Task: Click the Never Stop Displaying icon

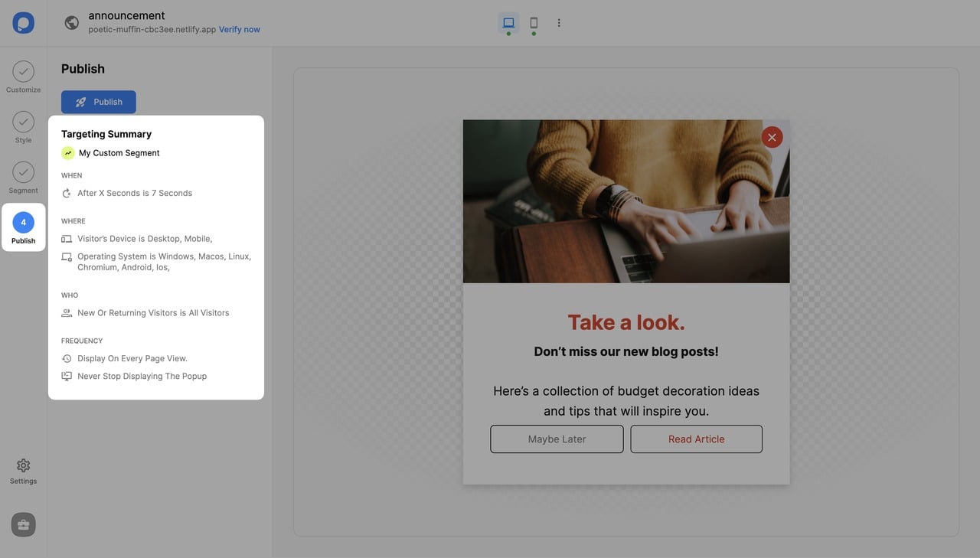Action: coord(67,377)
